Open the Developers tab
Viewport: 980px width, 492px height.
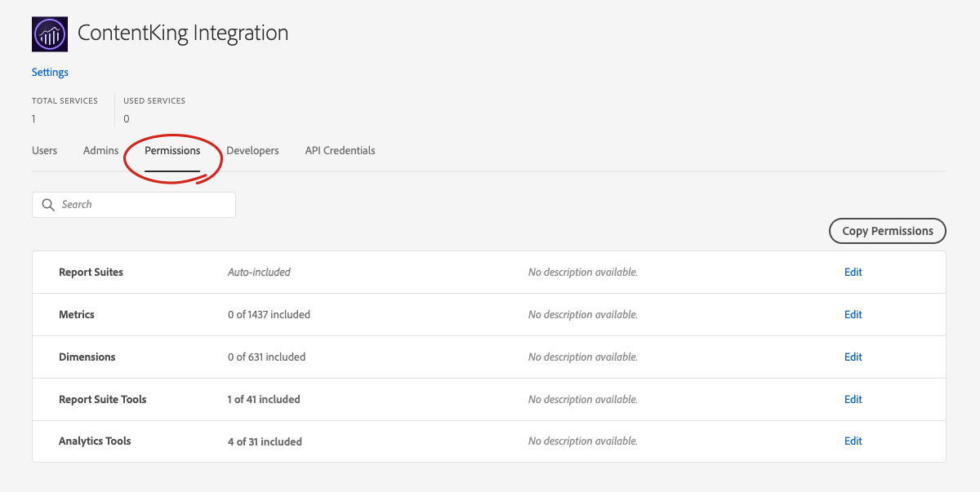point(252,150)
